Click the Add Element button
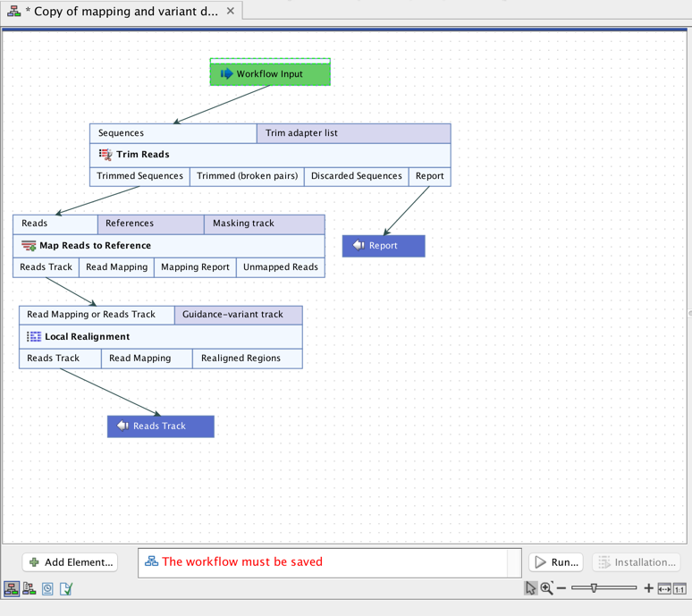 [x=71, y=562]
